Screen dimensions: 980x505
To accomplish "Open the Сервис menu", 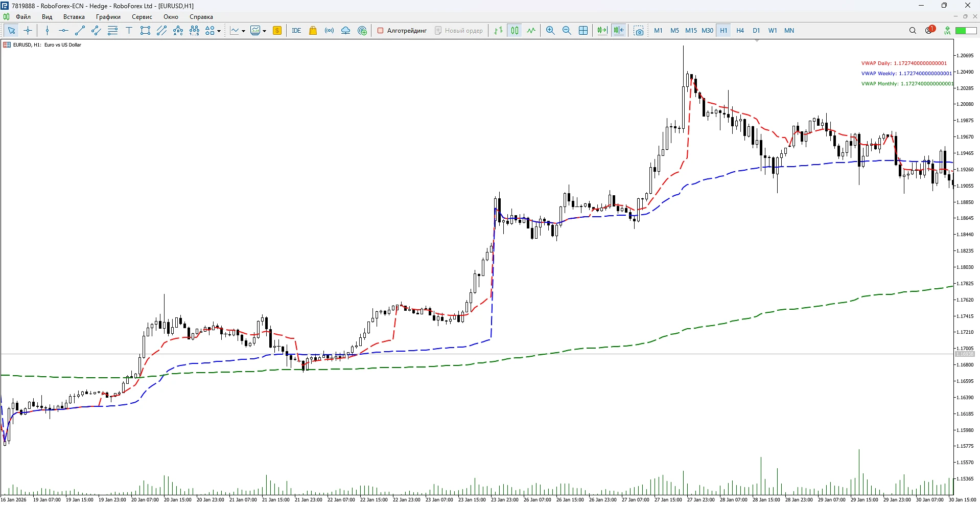I will (x=142, y=17).
